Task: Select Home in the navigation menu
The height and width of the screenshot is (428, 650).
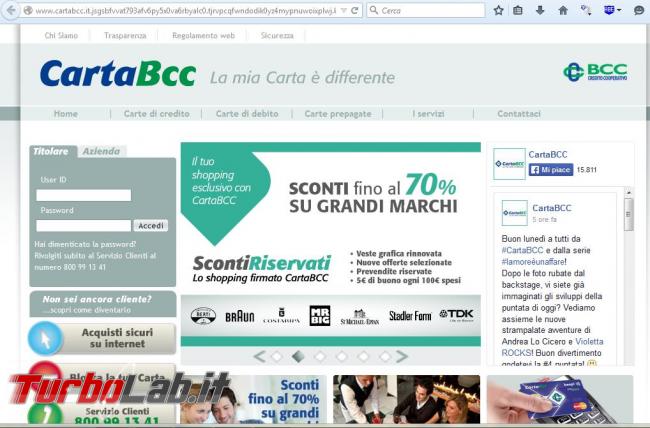Action: [x=65, y=114]
